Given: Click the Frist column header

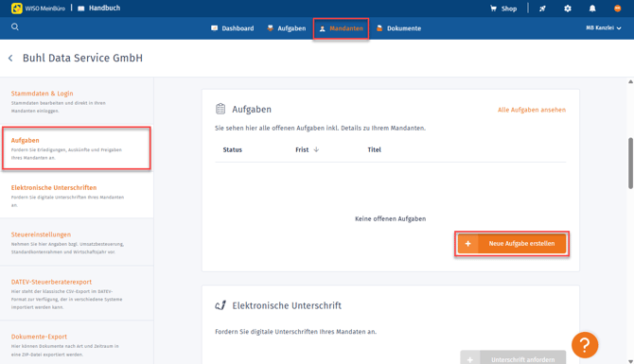Looking at the screenshot, I should tap(302, 149).
